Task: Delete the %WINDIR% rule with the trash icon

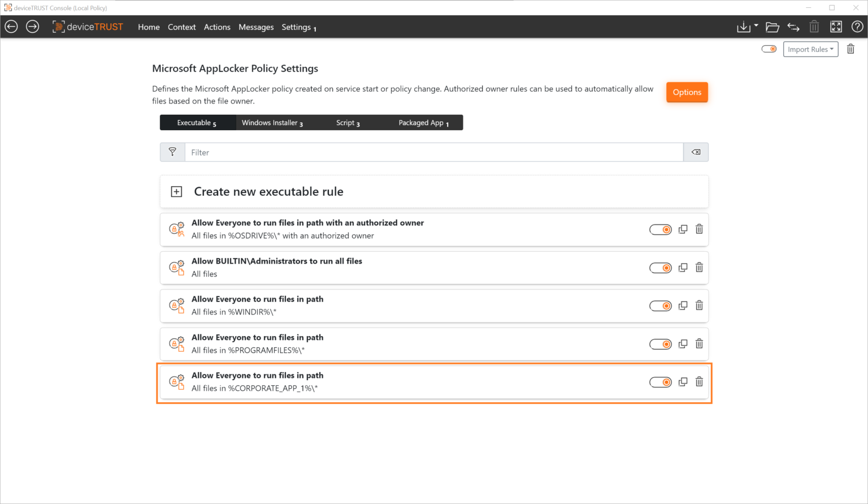Action: pyautogui.click(x=699, y=305)
